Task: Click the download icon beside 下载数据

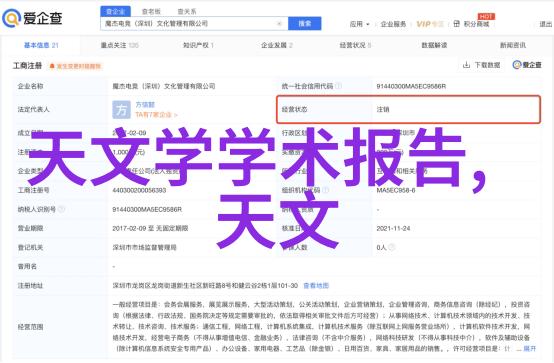Action: tap(466, 65)
